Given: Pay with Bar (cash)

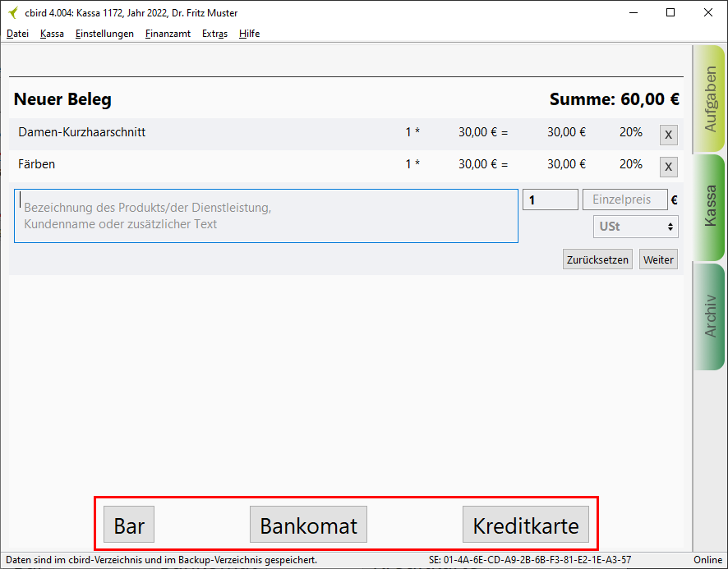Looking at the screenshot, I should pos(129,525).
